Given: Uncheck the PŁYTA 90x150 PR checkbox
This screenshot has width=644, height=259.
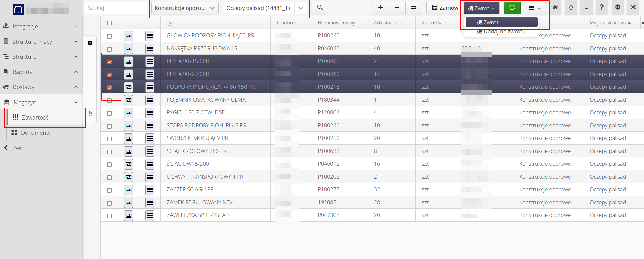Looking at the screenshot, I should tap(109, 62).
